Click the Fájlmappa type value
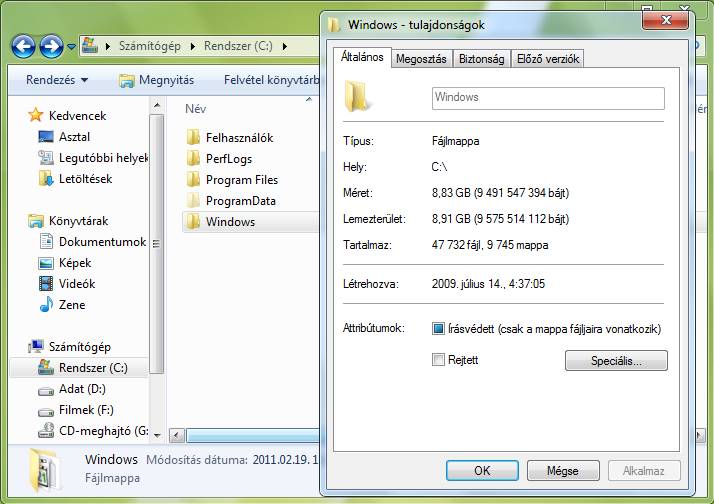Screen dimensions: 714x504 click(455, 141)
